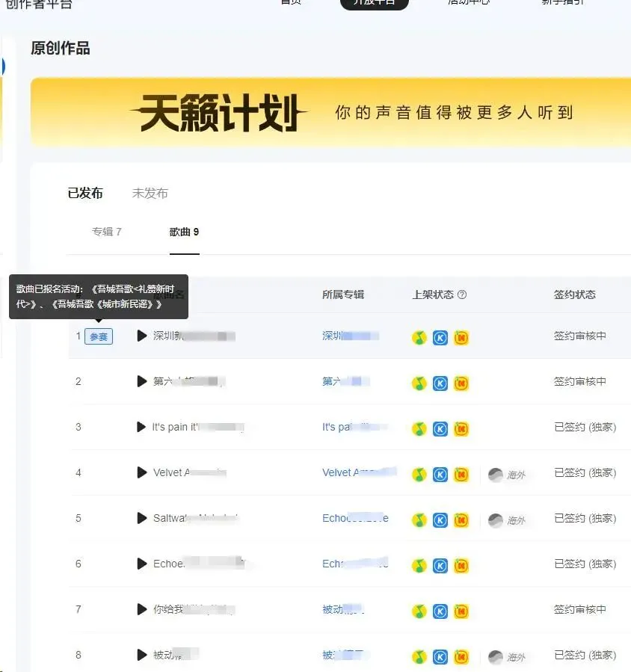The image size is (631, 672).
Task: Click Kugou icon in row 3
Action: (440, 429)
